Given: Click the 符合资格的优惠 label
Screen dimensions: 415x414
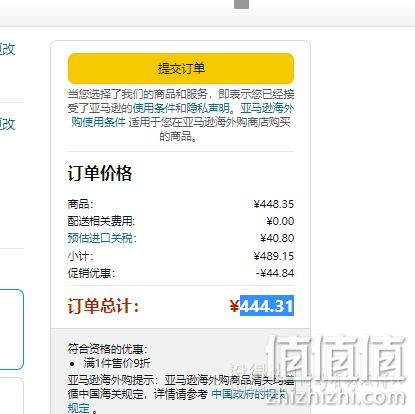Looking at the screenshot, I should click(x=107, y=349).
